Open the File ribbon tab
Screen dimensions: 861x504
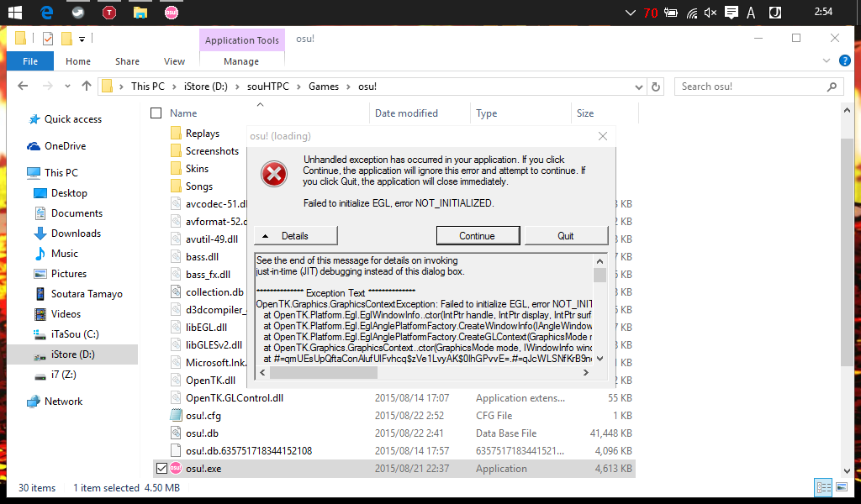(30, 60)
